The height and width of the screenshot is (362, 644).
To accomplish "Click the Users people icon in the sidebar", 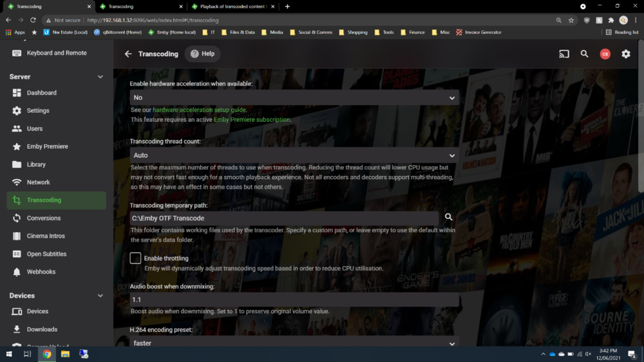I will (x=17, y=129).
